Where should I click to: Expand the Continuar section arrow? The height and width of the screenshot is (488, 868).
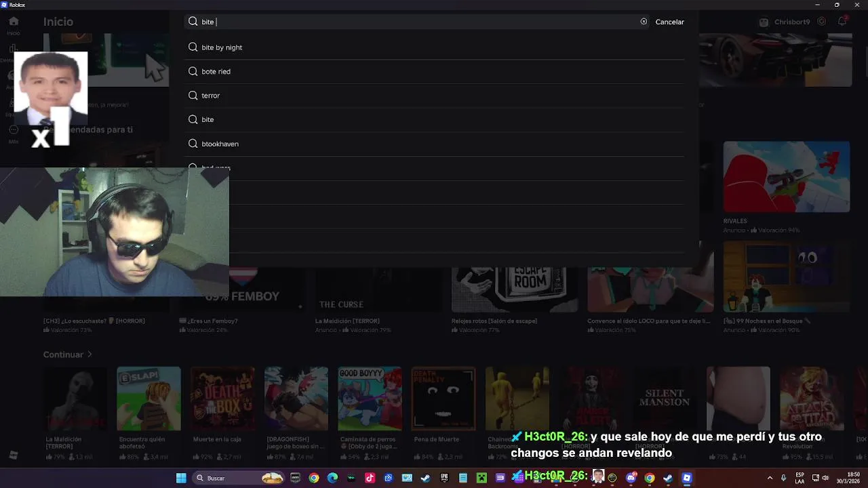90,354
